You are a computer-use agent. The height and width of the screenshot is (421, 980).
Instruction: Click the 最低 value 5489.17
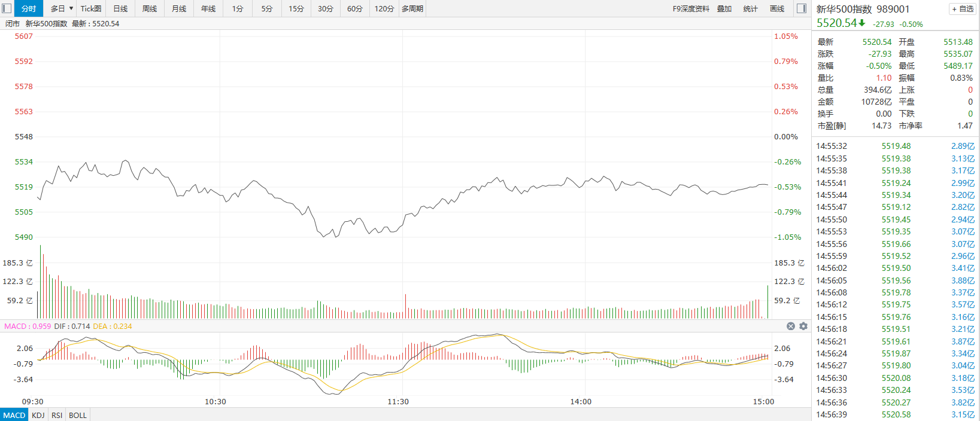[x=958, y=66]
